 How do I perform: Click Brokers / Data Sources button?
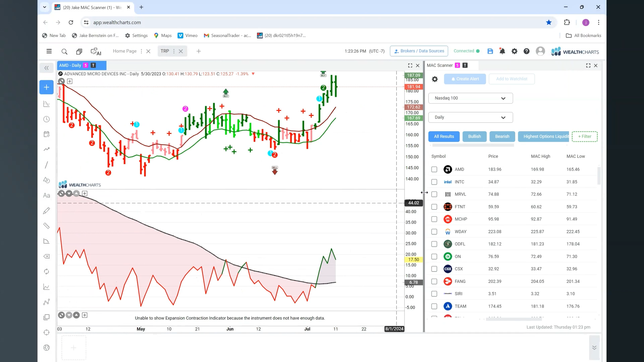[419, 51]
